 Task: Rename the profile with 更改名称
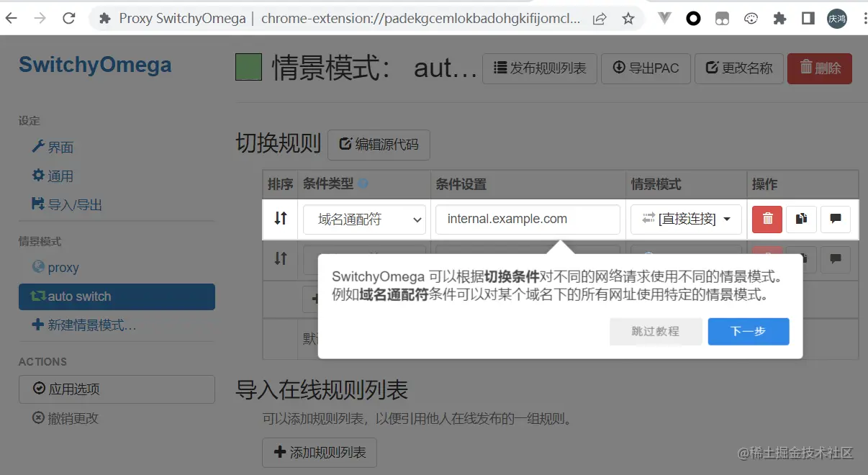[738, 68]
